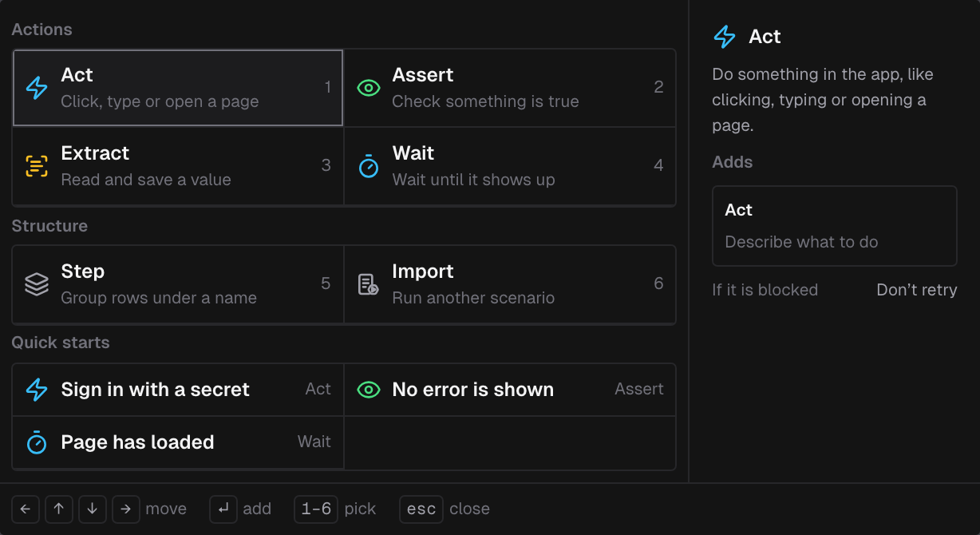The width and height of the screenshot is (980, 535).
Task: Click stopwatch icon beside Page has loaded
Action: point(37,442)
